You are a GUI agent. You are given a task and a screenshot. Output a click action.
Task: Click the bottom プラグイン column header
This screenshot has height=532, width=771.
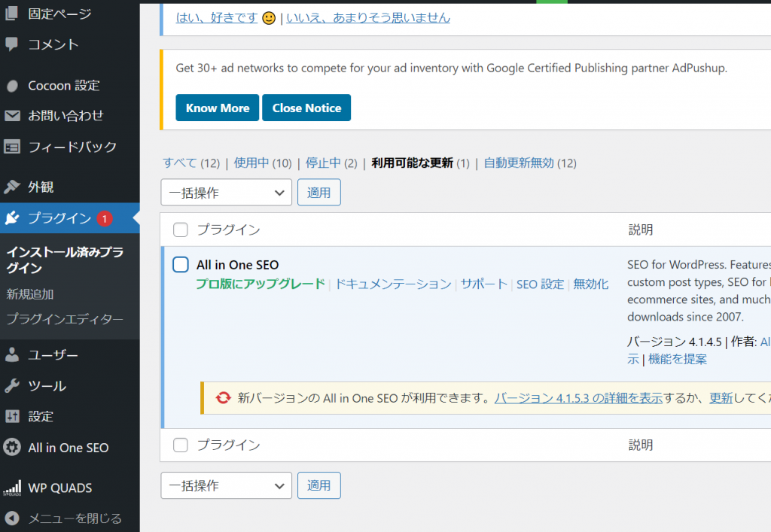click(x=229, y=445)
